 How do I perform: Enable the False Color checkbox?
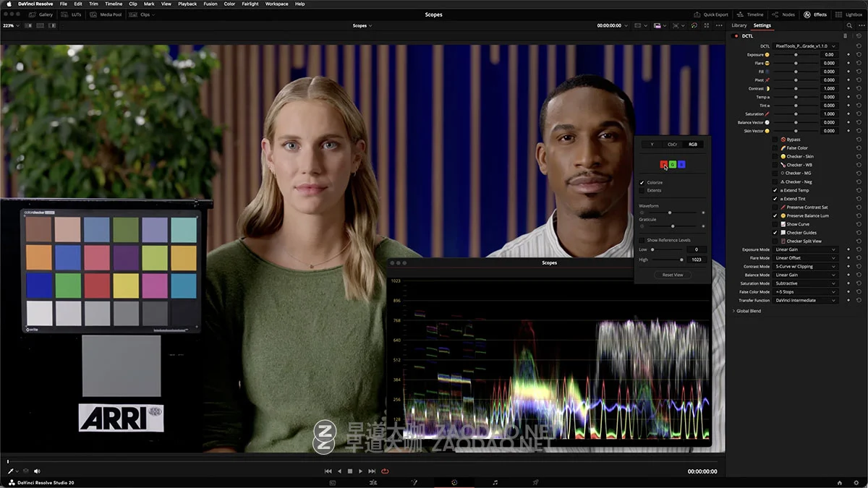click(x=775, y=147)
